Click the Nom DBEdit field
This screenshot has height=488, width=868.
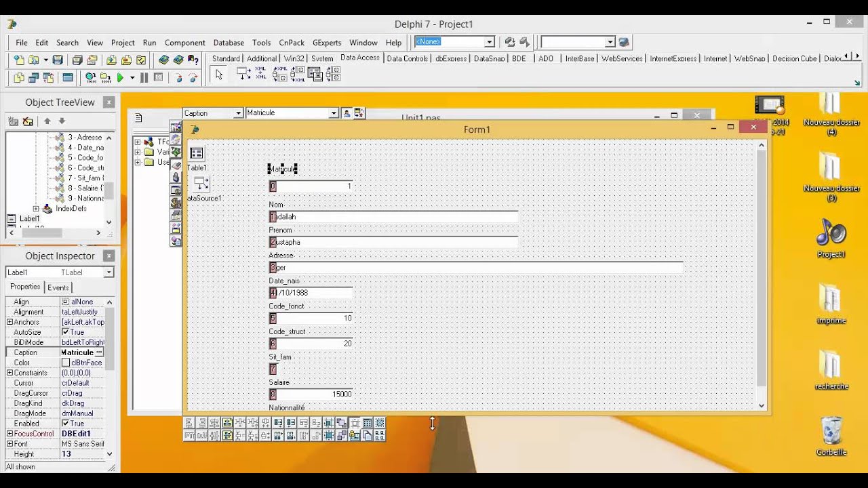click(393, 217)
